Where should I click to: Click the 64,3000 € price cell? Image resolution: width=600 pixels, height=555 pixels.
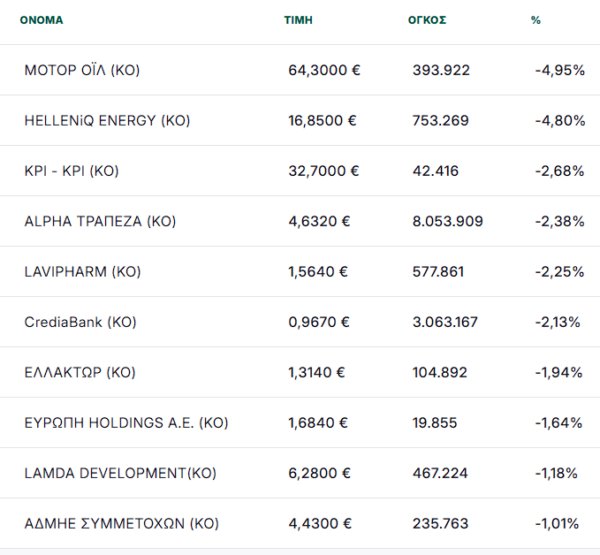pyautogui.click(x=324, y=70)
